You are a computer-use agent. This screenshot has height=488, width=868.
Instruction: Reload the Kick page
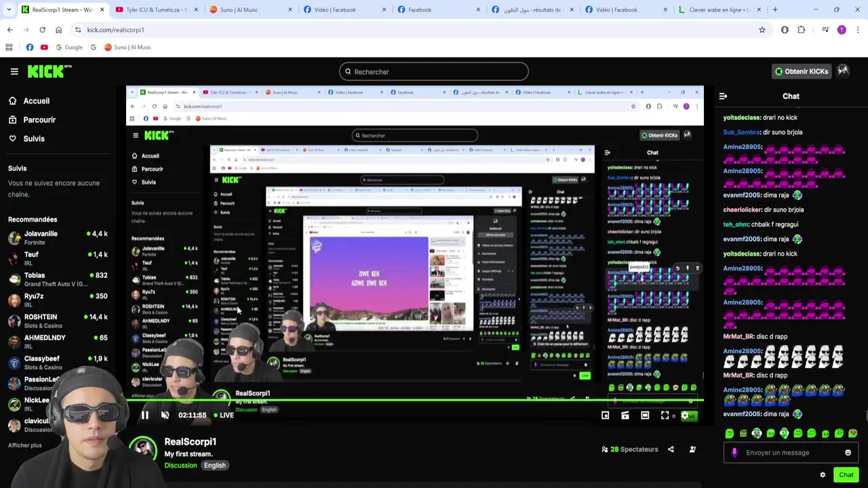click(x=42, y=30)
